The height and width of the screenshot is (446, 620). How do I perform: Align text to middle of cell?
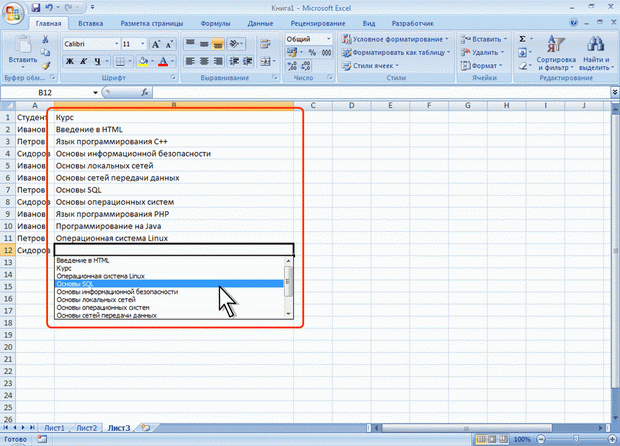[x=204, y=43]
